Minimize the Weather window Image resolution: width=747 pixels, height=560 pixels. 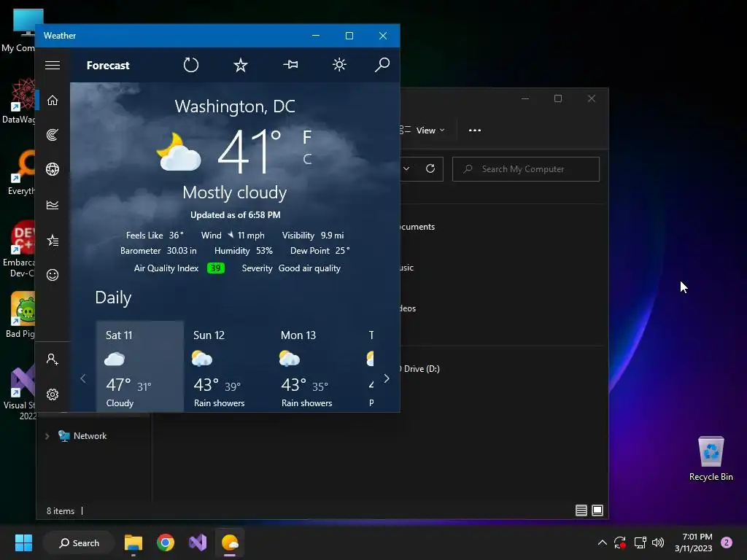pos(316,36)
